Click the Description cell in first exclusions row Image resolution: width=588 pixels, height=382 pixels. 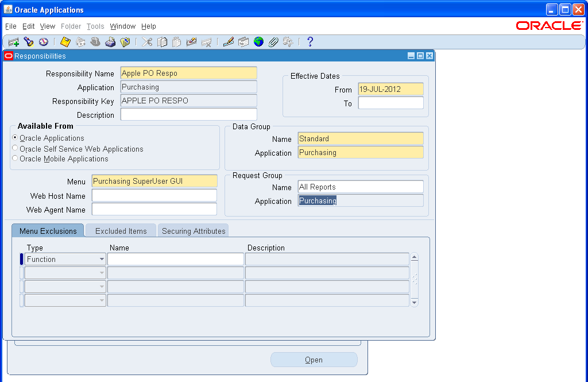pos(327,259)
